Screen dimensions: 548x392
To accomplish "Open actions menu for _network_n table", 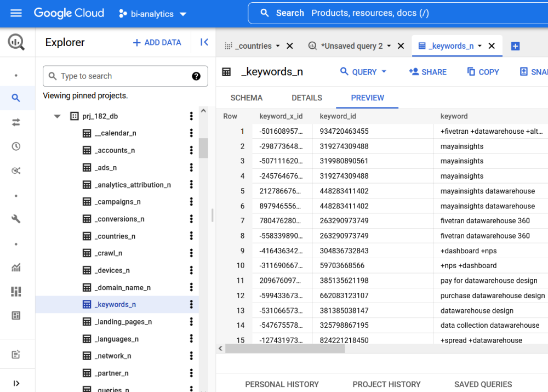I will pyautogui.click(x=191, y=356).
